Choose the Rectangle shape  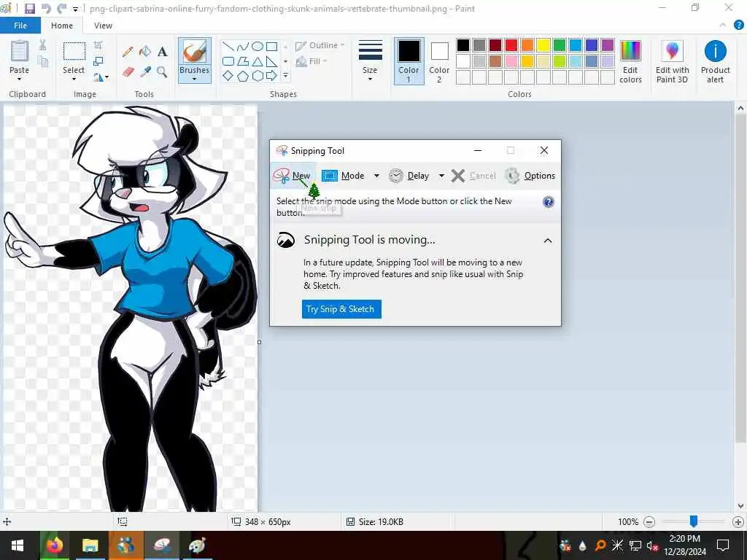click(x=271, y=46)
